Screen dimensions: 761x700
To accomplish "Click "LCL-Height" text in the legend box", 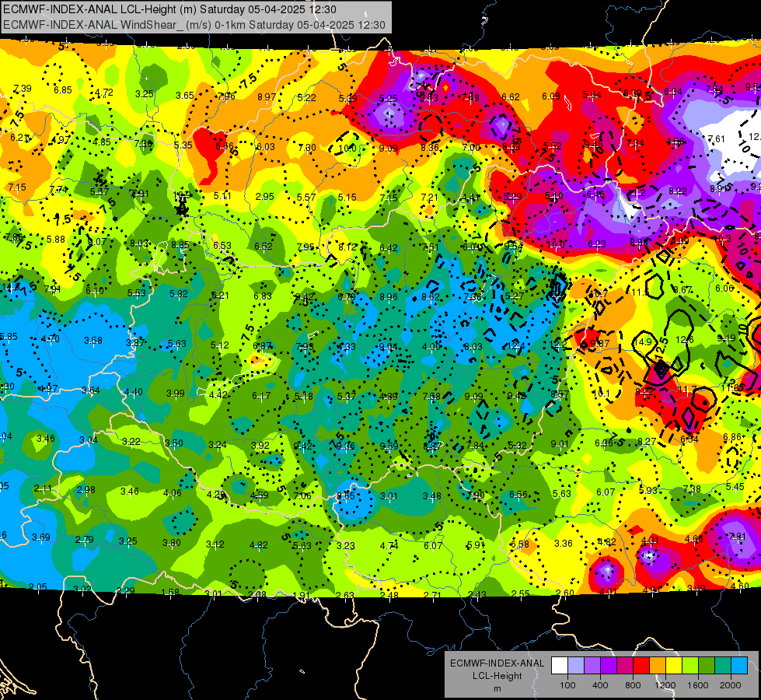I will pyautogui.click(x=497, y=676).
